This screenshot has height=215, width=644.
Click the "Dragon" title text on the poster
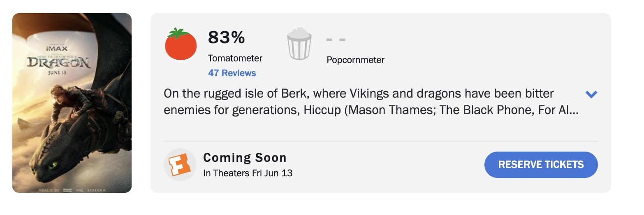58,63
